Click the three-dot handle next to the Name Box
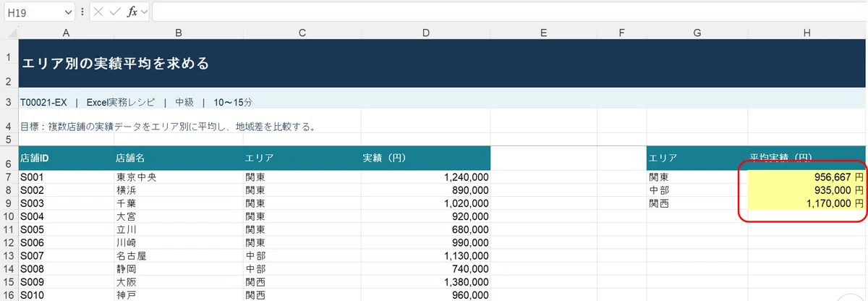 (x=82, y=12)
